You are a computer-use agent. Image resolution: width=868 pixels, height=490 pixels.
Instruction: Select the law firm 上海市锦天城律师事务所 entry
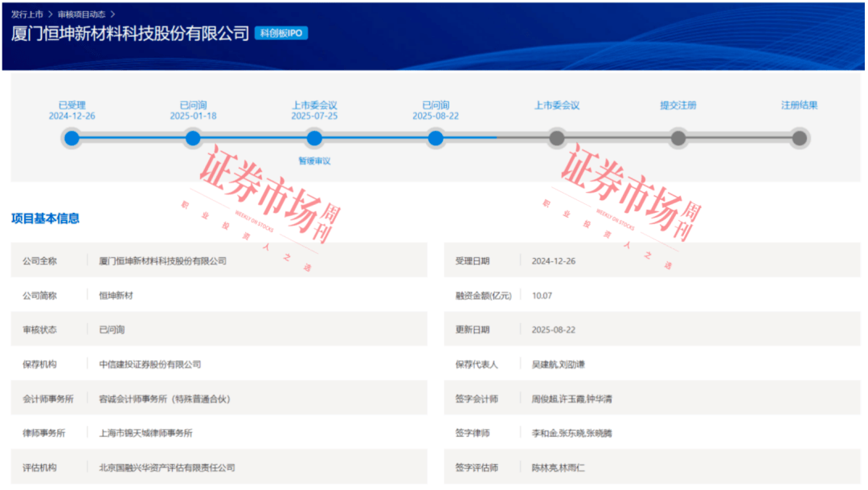145,434
